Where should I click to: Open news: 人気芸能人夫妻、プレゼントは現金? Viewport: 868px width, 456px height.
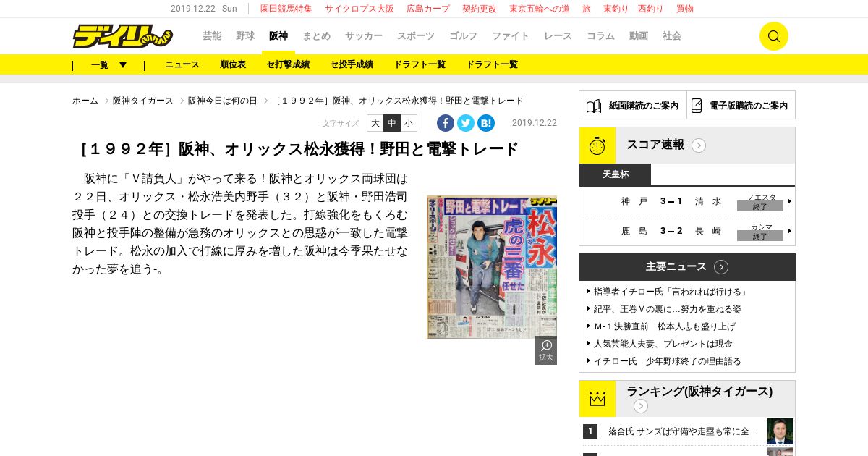[663, 344]
